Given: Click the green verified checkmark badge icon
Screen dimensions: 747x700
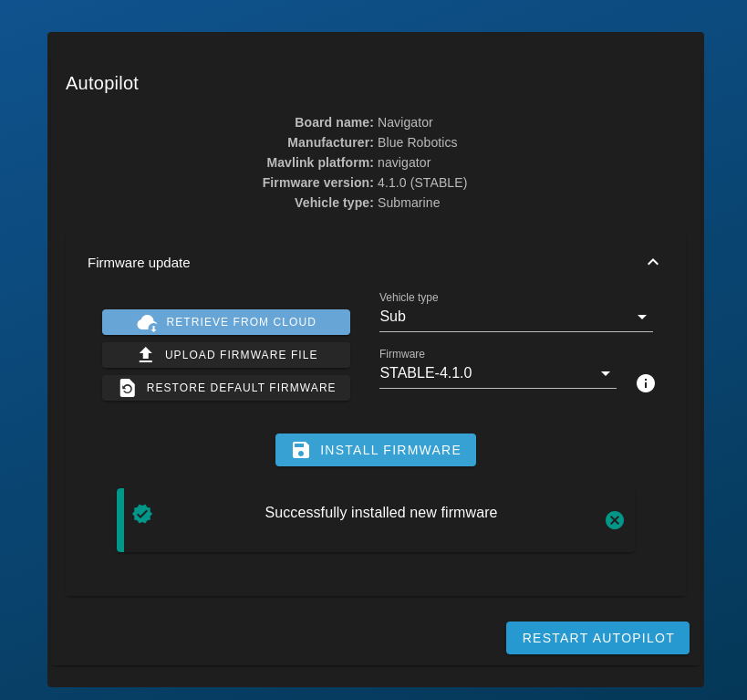Looking at the screenshot, I should [142, 514].
